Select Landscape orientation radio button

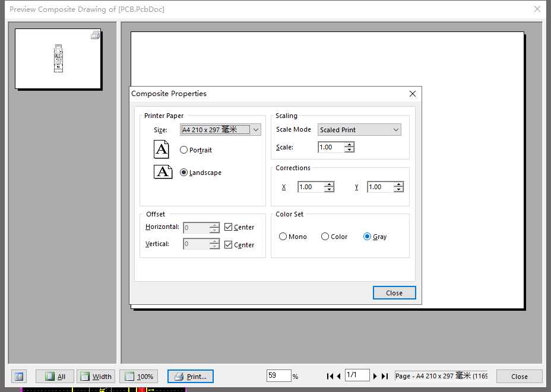[x=183, y=173]
